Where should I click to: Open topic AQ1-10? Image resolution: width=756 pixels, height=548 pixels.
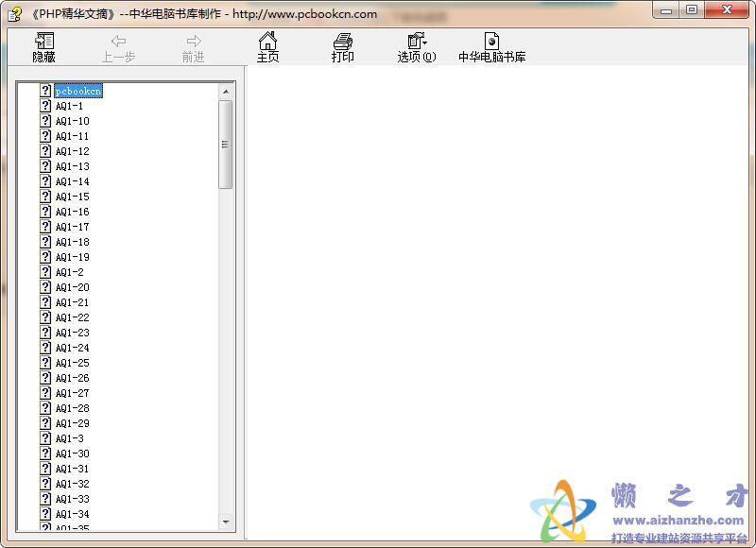[73, 121]
